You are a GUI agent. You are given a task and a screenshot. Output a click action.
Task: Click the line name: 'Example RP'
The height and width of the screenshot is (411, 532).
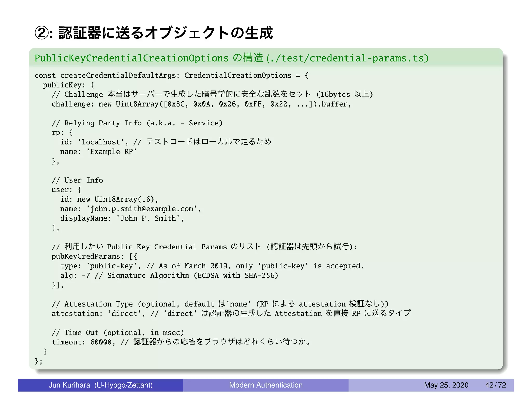(x=98, y=152)
